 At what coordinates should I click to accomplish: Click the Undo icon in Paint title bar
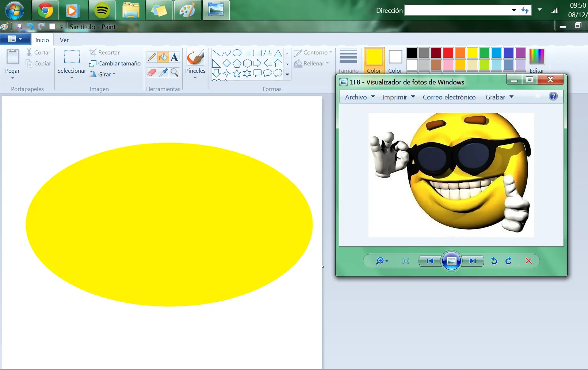point(30,26)
